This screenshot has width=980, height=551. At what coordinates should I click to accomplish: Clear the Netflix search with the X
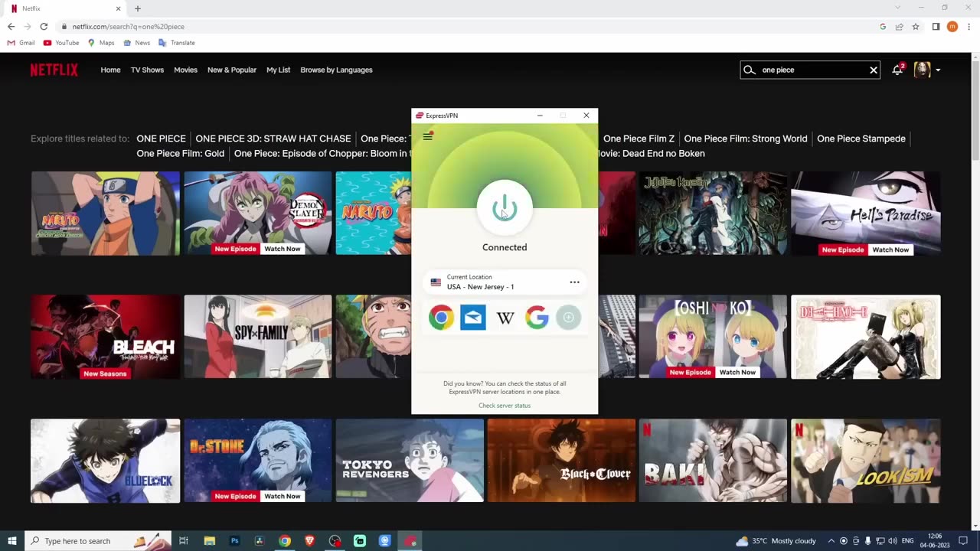[873, 70]
